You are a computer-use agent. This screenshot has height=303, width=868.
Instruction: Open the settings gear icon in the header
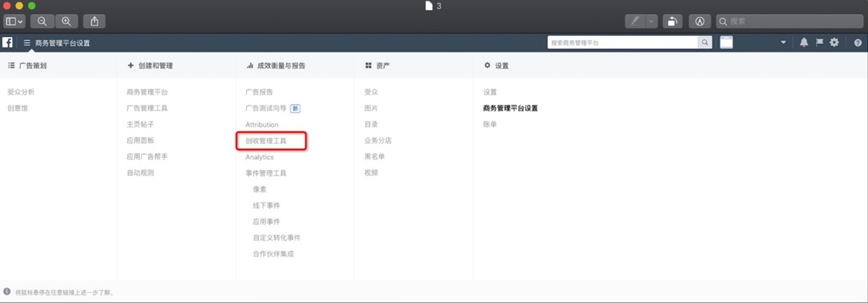click(x=834, y=42)
